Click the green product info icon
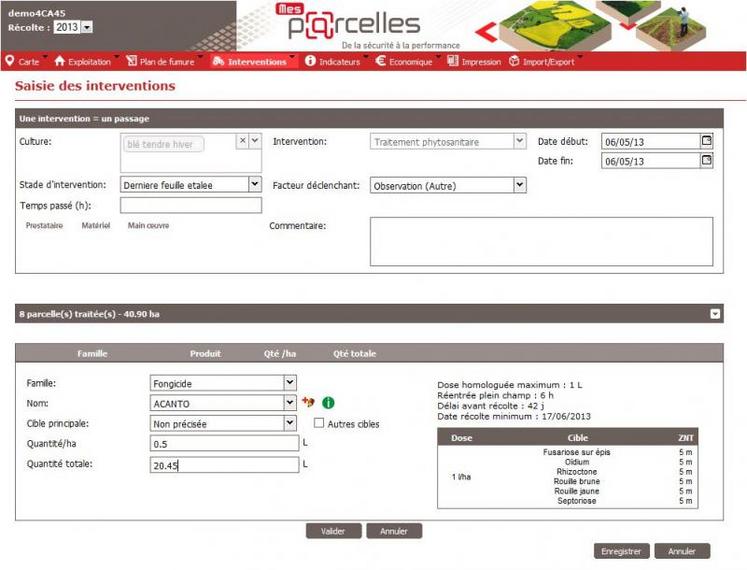This screenshot has height=570, width=747. click(328, 403)
